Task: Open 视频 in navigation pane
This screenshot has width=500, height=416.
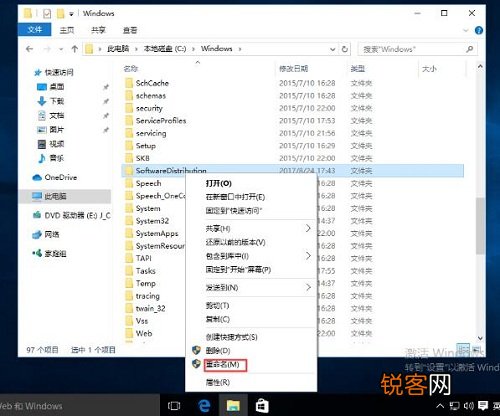Action: pos(57,144)
